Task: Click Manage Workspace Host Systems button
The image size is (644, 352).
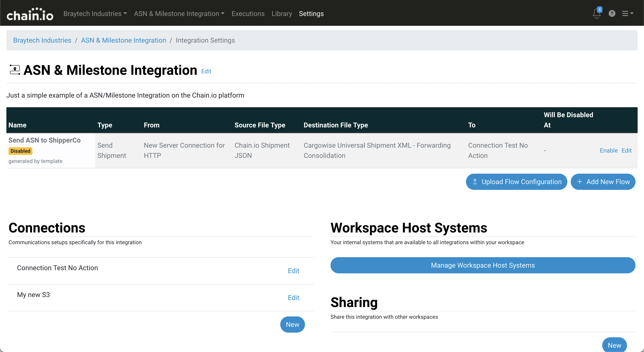Action: [x=483, y=265]
